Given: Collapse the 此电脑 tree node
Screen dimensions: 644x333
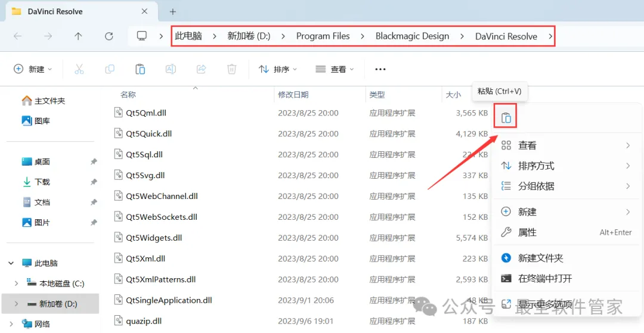Looking at the screenshot, I should tap(11, 263).
